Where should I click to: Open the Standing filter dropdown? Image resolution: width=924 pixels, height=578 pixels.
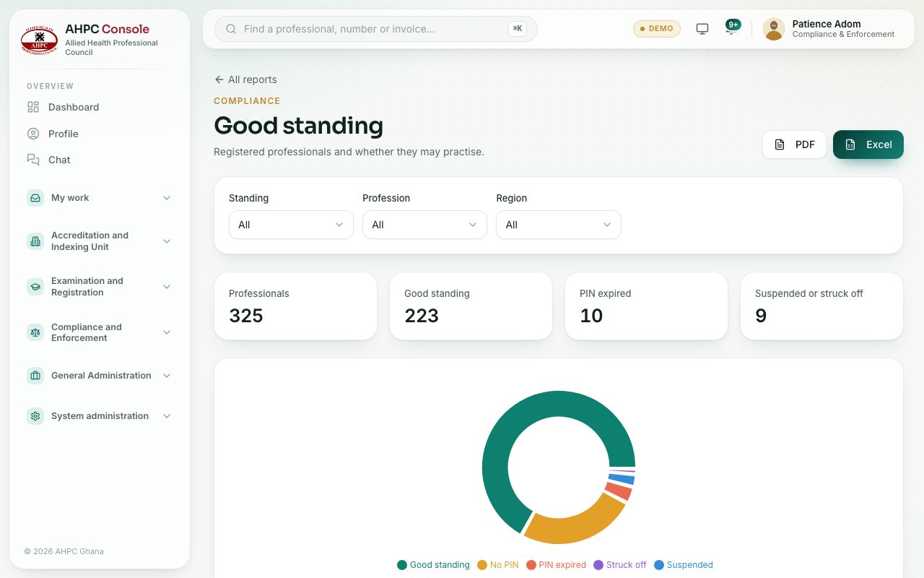coord(291,225)
